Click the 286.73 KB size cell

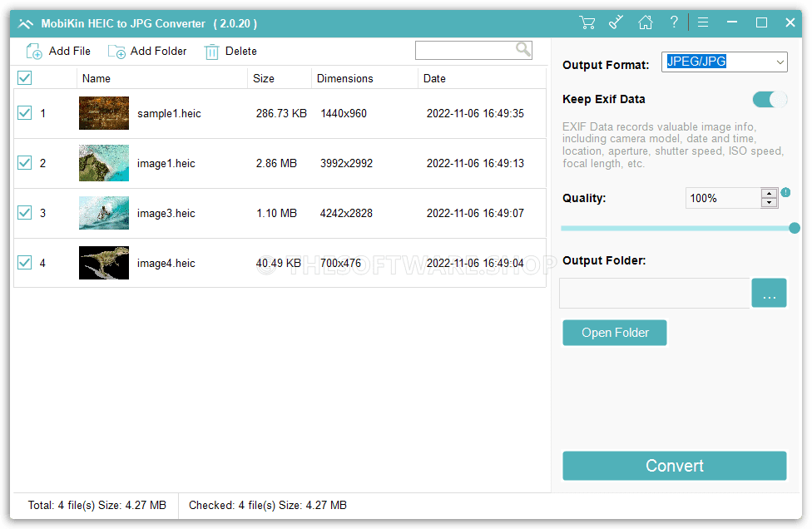coord(281,113)
